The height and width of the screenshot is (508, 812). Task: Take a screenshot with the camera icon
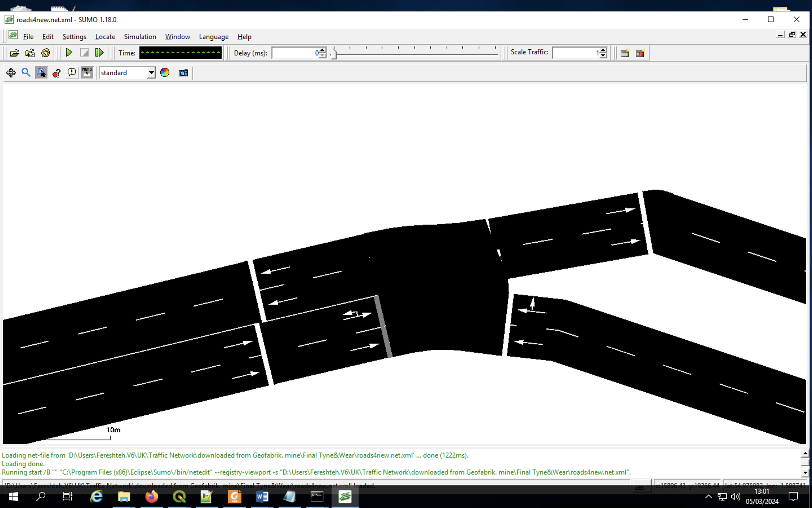[x=183, y=73]
